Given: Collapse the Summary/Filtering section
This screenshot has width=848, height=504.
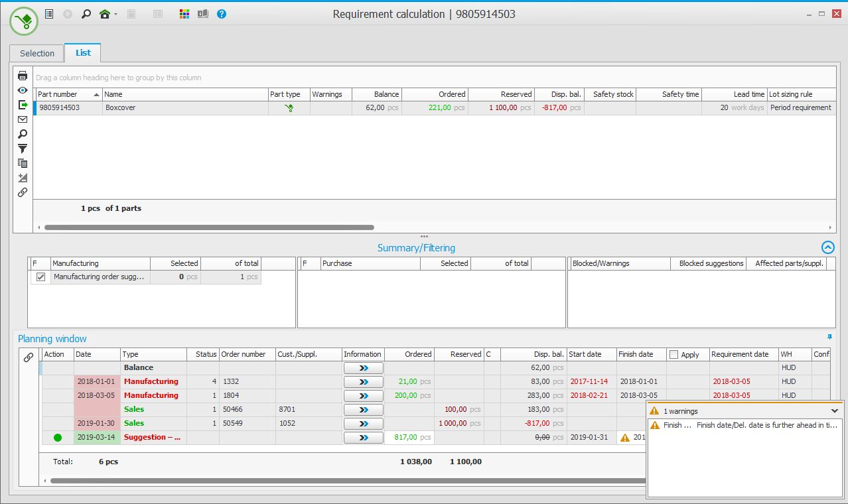Looking at the screenshot, I should [x=827, y=247].
